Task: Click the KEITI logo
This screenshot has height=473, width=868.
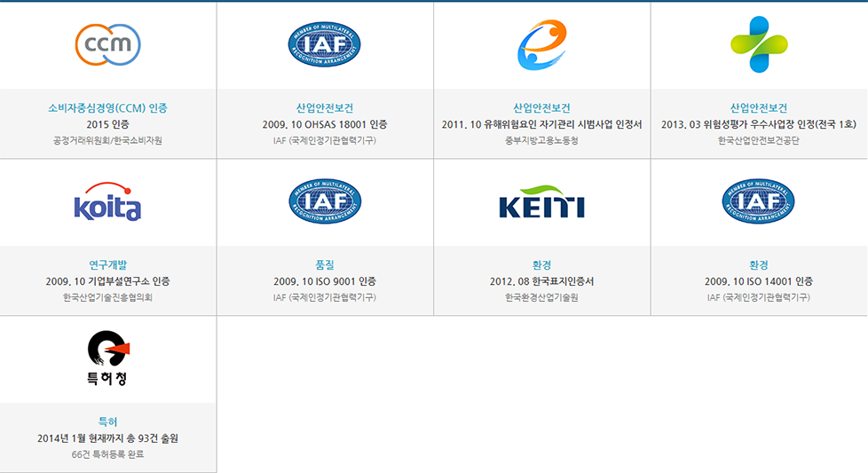Action: 542,201
